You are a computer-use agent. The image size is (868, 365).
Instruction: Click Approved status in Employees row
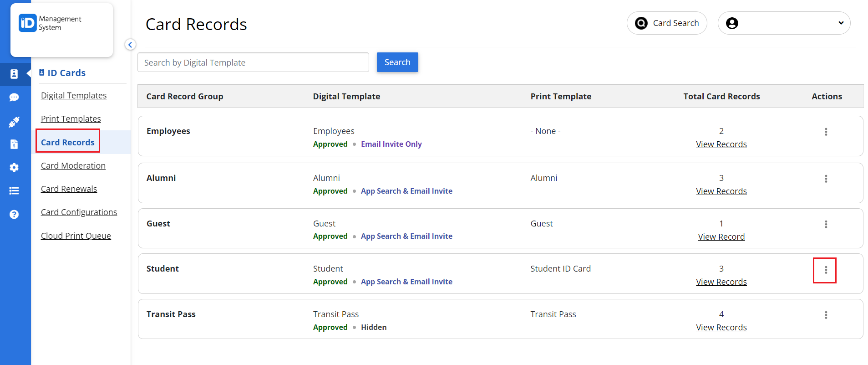[x=330, y=144]
